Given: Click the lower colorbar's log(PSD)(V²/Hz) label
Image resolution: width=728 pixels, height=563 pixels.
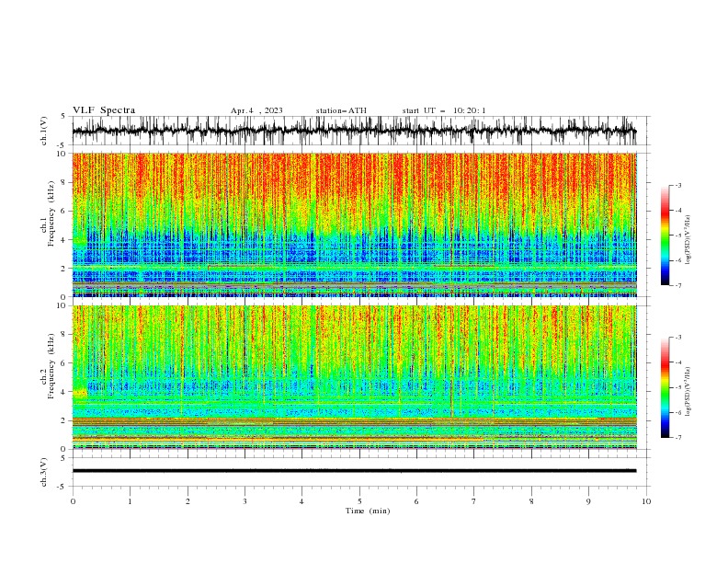Looking at the screenshot, I should point(688,392).
